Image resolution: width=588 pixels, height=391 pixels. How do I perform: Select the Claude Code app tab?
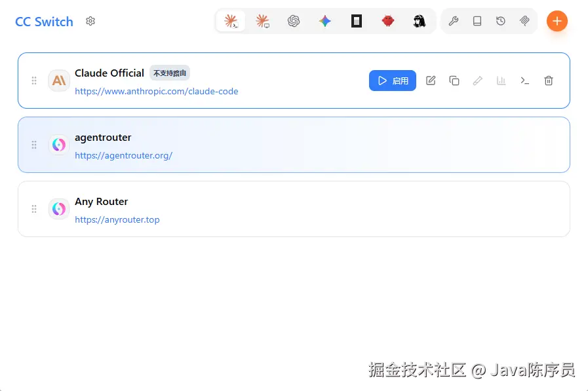tap(231, 21)
